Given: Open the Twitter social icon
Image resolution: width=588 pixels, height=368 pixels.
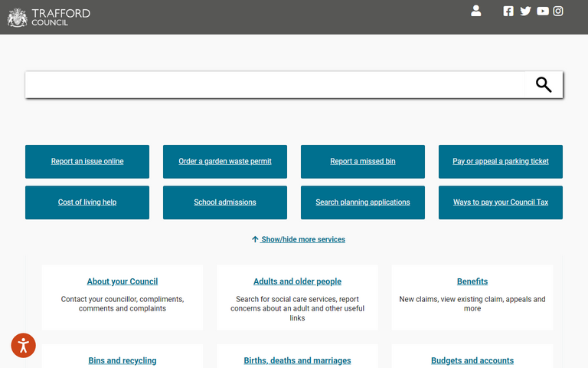Looking at the screenshot, I should coord(525,11).
